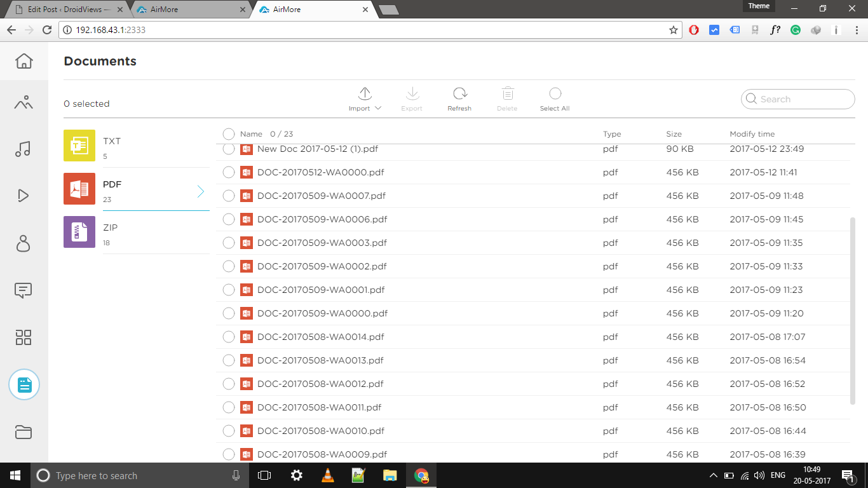Open the Files folder sidebar icon
The image size is (868, 488).
24,432
